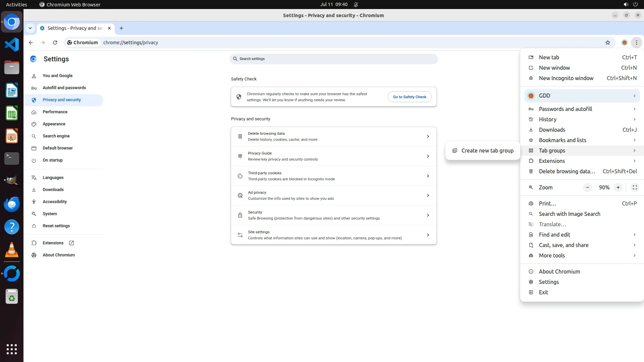Choose New Incognito window from the menu
Image resolution: width=644 pixels, height=362 pixels.
(566, 78)
